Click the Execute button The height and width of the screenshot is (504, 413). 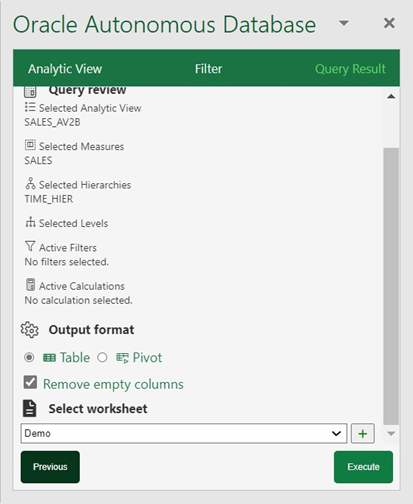coord(363,467)
